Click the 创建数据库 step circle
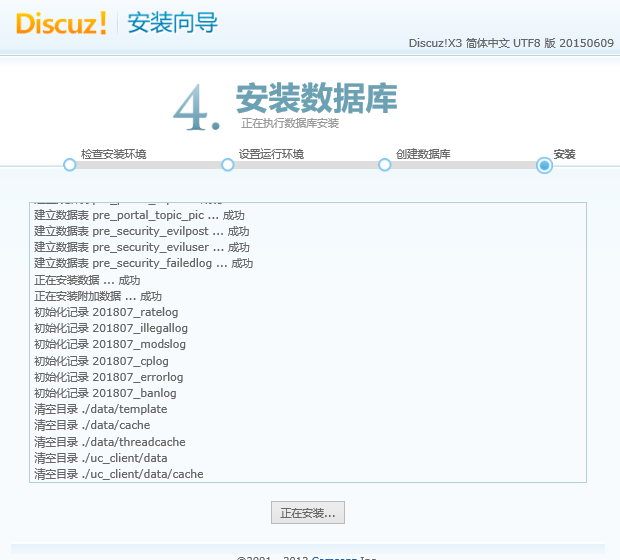This screenshot has height=560, width=620. [x=384, y=165]
